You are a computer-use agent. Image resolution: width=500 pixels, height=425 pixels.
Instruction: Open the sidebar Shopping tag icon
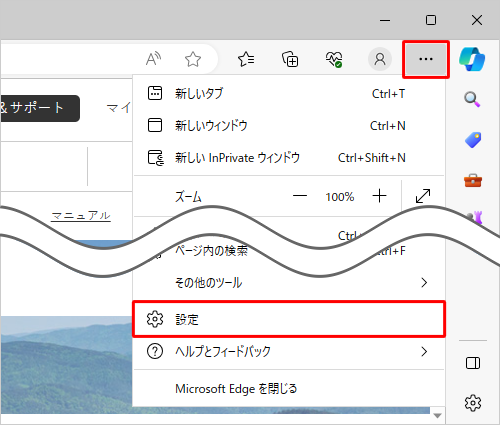[473, 140]
